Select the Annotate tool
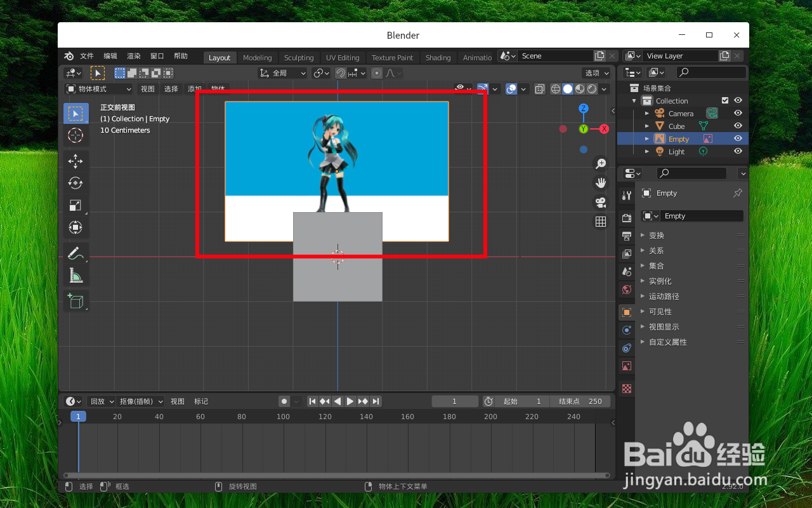 click(75, 253)
